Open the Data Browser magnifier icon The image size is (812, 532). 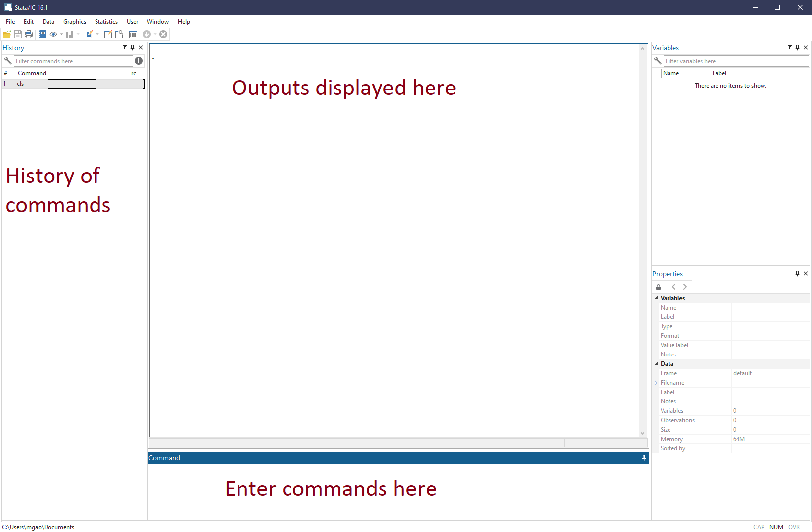click(119, 34)
